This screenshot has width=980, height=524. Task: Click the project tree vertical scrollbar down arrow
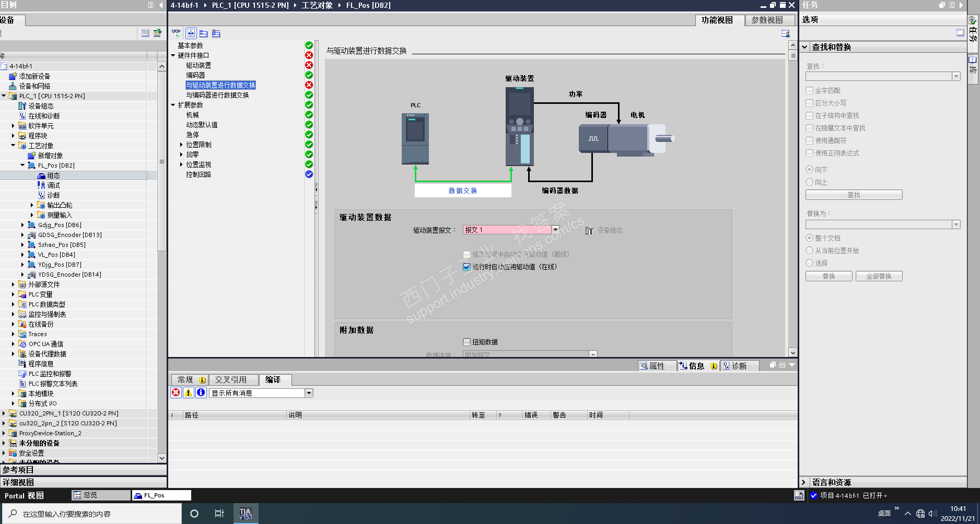tap(162, 458)
